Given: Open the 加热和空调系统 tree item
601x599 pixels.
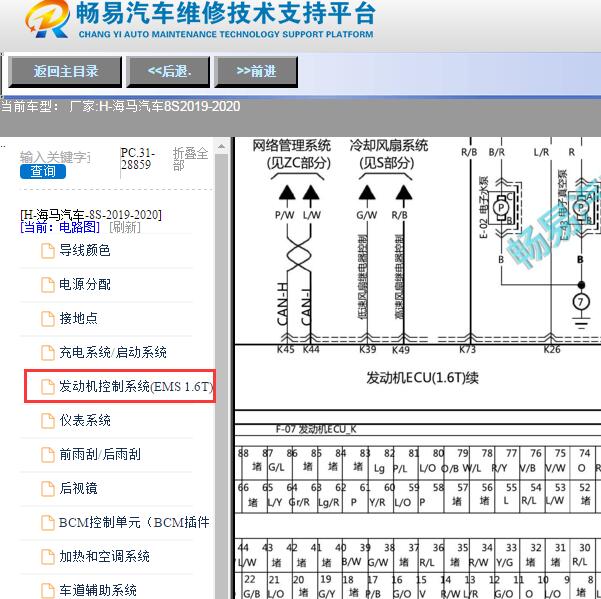Looking at the screenshot, I should tap(104, 556).
